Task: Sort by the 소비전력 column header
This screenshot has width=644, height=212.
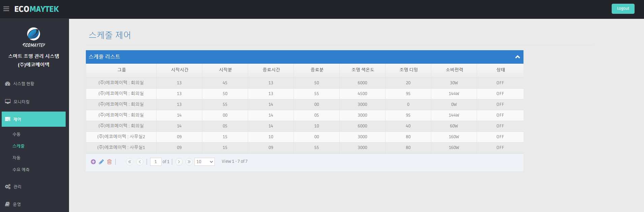Action: pos(454,70)
